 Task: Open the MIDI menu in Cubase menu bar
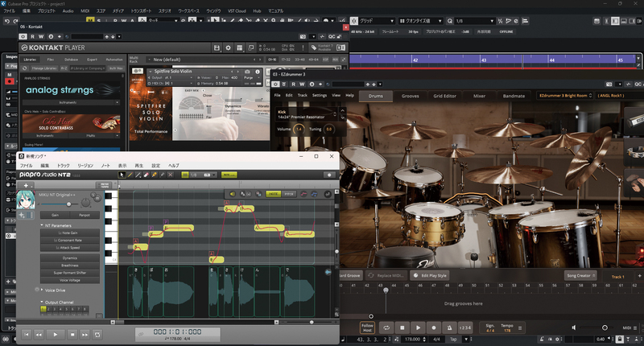85,11
